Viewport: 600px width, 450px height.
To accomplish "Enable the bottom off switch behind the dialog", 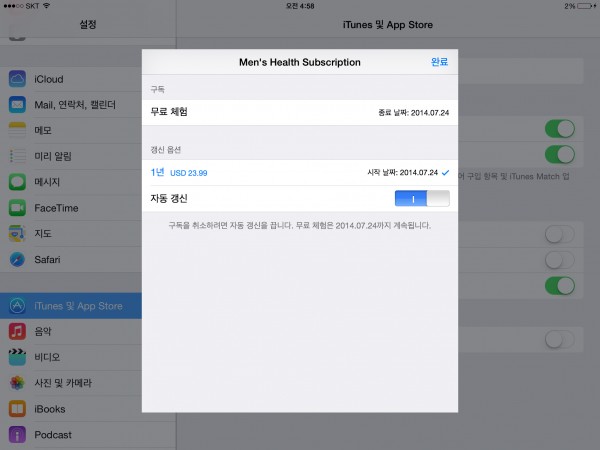I will click(x=559, y=339).
